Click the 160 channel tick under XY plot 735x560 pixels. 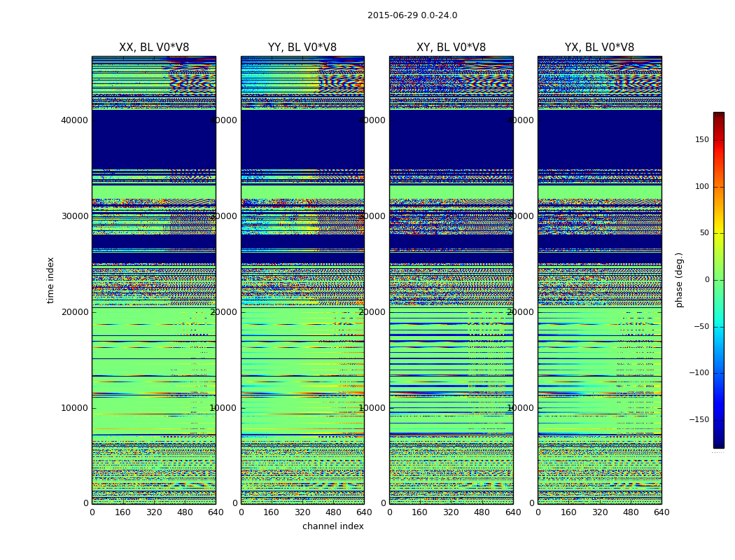point(420,512)
